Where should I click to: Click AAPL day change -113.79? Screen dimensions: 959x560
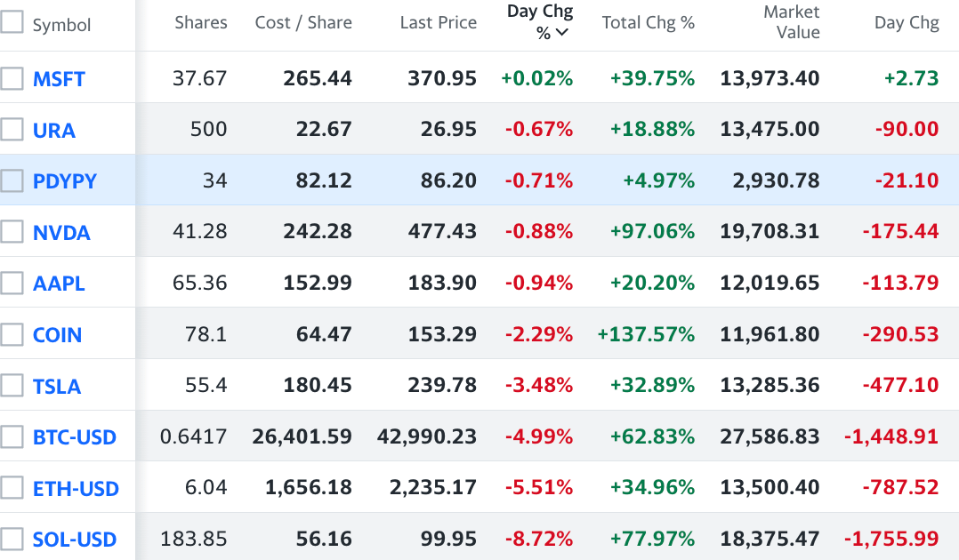[x=900, y=283]
